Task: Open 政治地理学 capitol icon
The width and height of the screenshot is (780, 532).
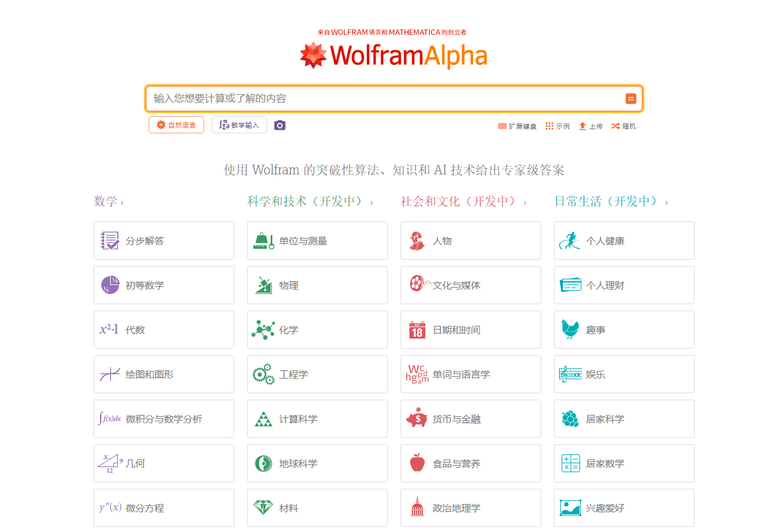Action: (417, 507)
